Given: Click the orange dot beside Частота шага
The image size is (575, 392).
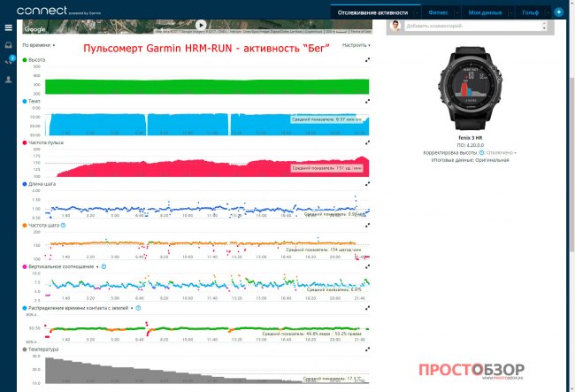Looking at the screenshot, I should (25, 225).
